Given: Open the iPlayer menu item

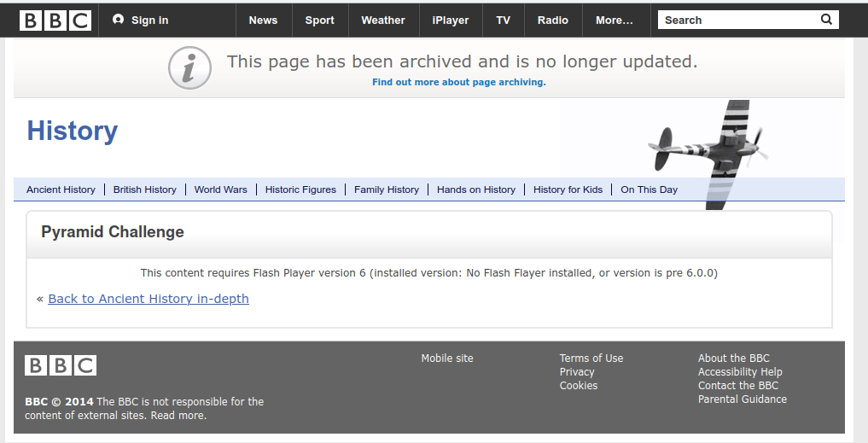Looking at the screenshot, I should coord(450,20).
